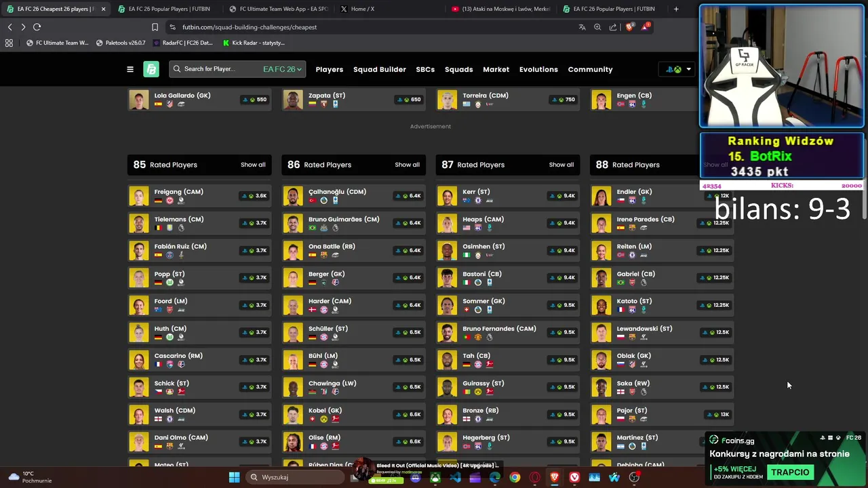
Task: Open Çalhanoğlu (CDM) player row
Action: coord(353,196)
